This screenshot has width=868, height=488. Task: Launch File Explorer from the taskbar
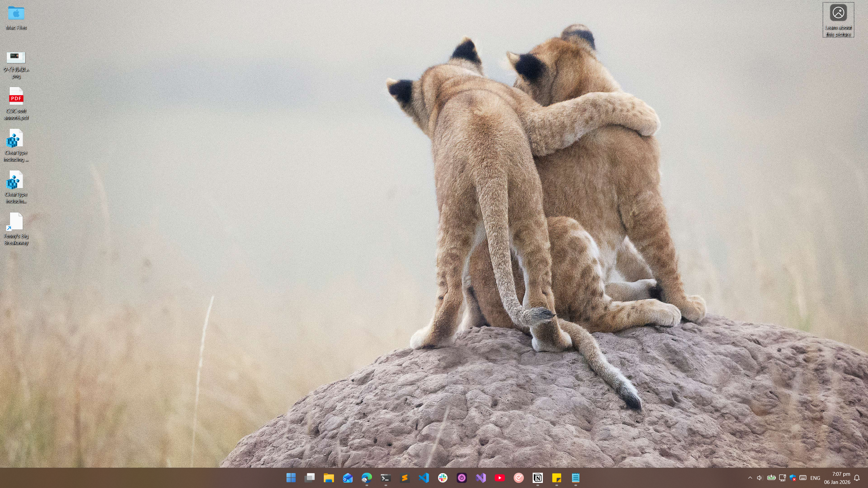(x=329, y=478)
